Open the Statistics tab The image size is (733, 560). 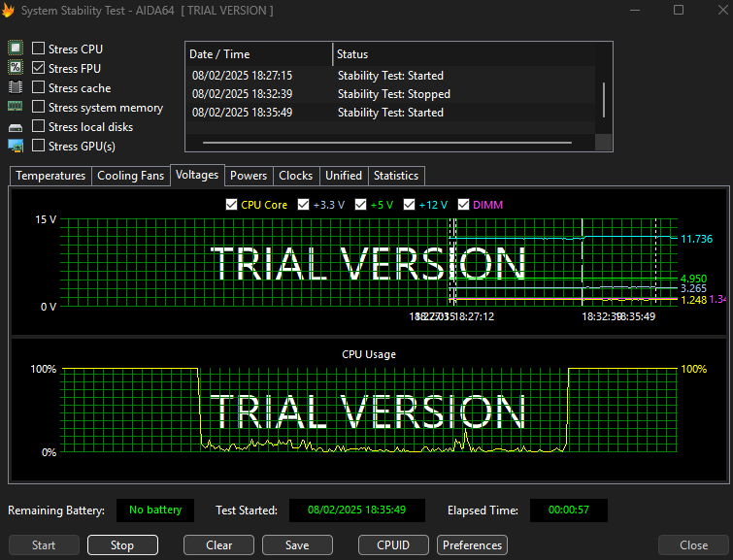click(396, 176)
